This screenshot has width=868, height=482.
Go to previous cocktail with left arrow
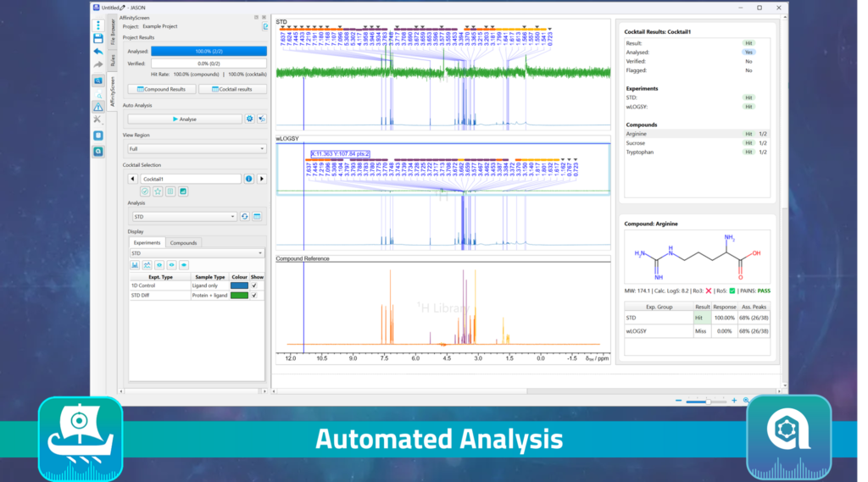[x=133, y=180]
